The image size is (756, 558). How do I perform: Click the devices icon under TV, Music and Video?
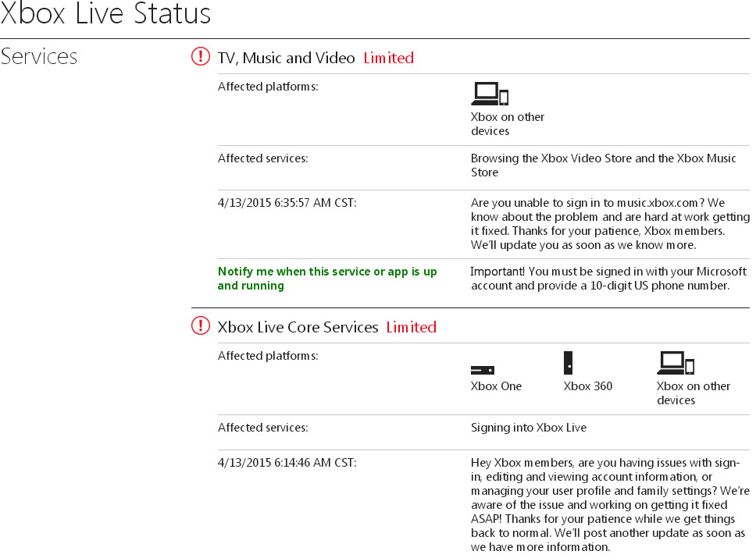(490, 94)
